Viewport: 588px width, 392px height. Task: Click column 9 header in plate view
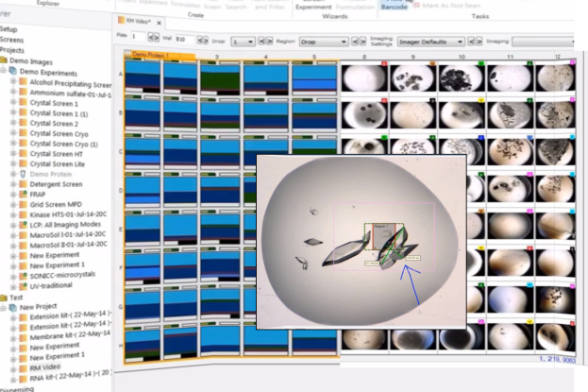pyautogui.click(x=412, y=57)
